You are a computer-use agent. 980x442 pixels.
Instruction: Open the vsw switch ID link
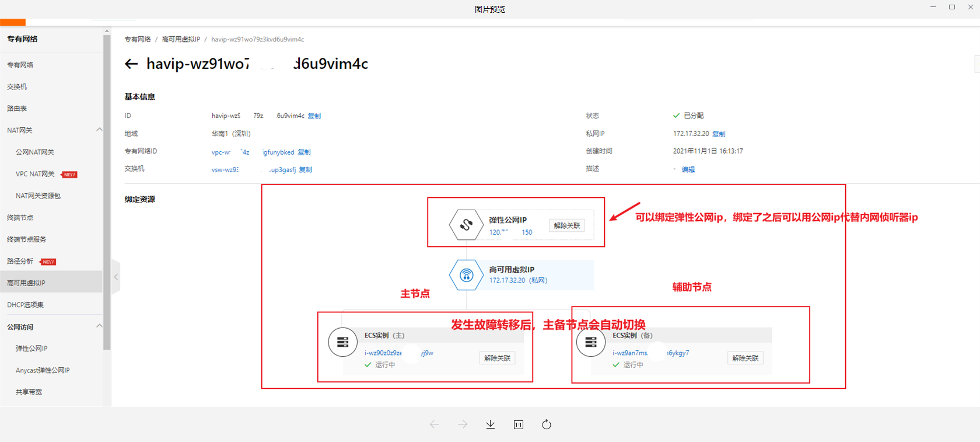pos(254,170)
